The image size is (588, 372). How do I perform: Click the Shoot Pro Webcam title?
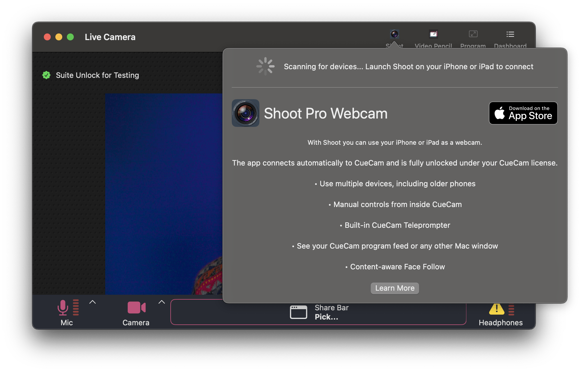pos(326,113)
